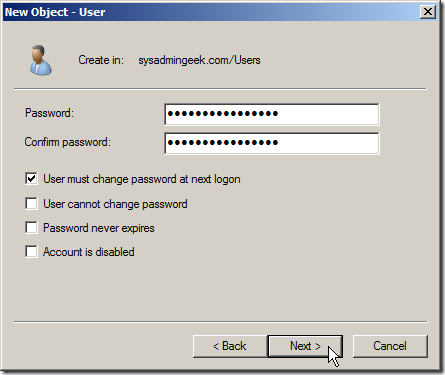Image resolution: width=445 pixels, height=375 pixels.
Task: Close the New Object - User dialog
Action: pyautogui.click(x=428, y=12)
